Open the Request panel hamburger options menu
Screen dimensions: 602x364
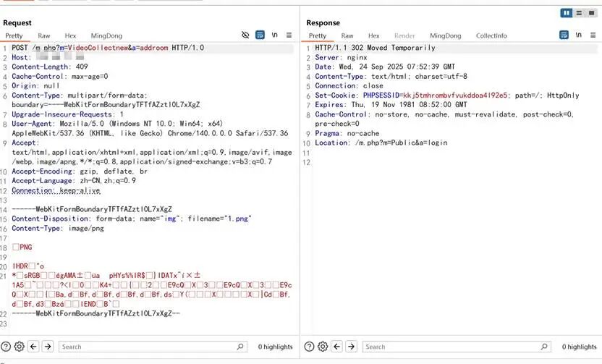[x=289, y=35]
